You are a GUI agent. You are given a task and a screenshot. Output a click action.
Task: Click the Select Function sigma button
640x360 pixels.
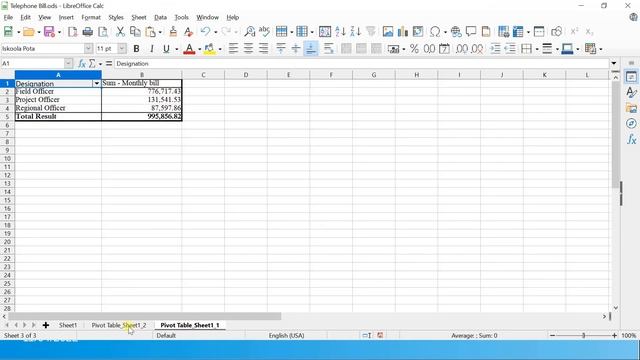pyautogui.click(x=92, y=64)
